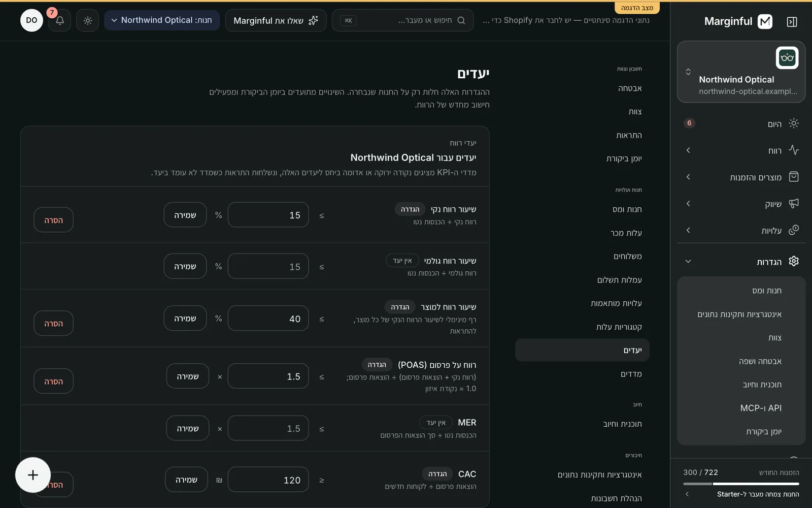
Task: Expand the workspace switcher chevrons
Action: point(688,72)
